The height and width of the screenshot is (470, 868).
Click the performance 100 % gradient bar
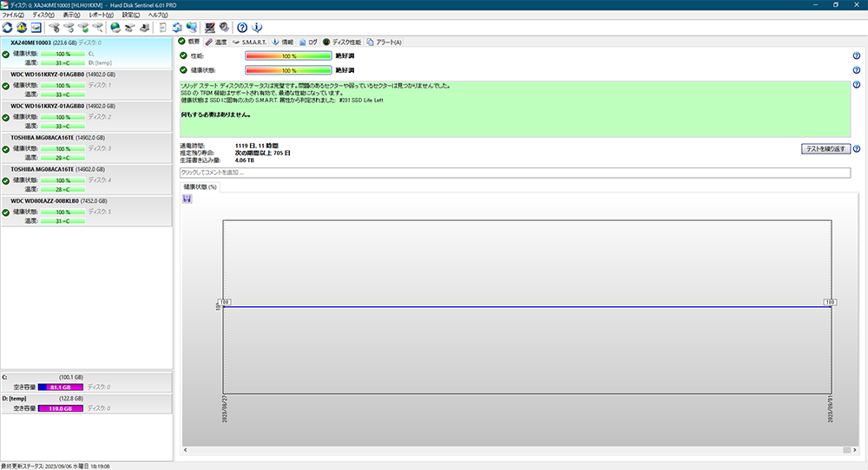point(288,55)
